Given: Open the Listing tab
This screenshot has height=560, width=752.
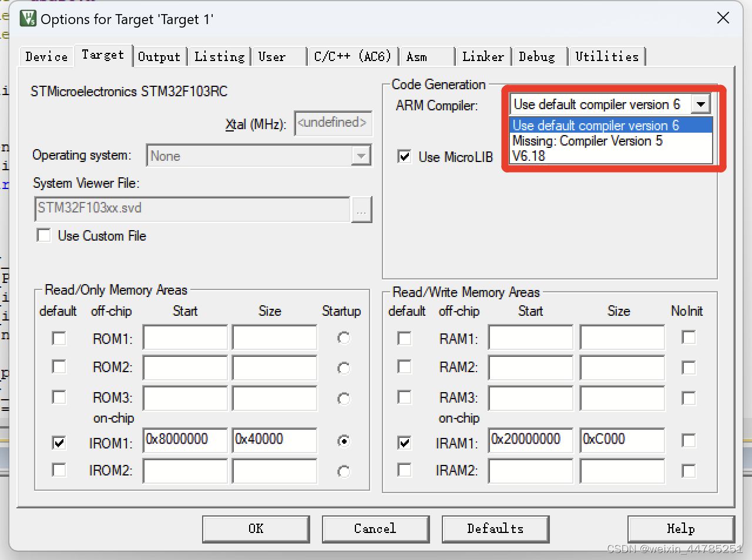Looking at the screenshot, I should coord(219,56).
